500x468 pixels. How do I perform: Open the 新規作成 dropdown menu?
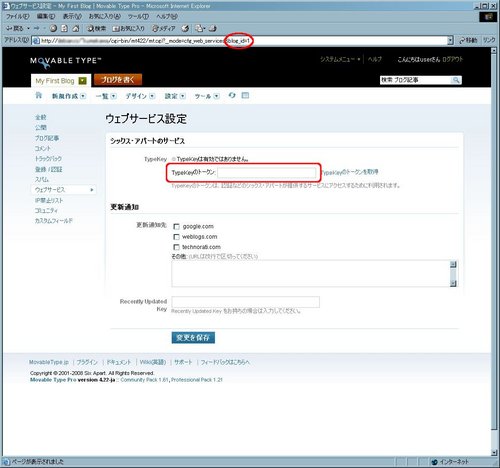[68, 96]
